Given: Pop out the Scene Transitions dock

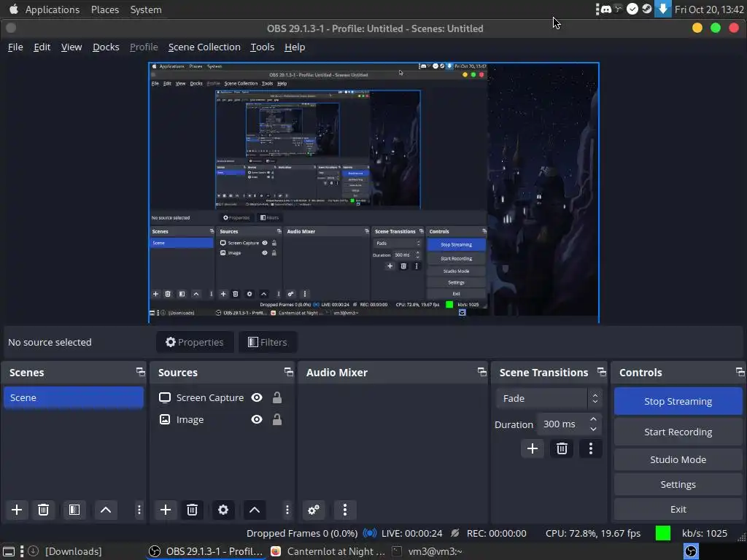Looking at the screenshot, I should pos(602,372).
